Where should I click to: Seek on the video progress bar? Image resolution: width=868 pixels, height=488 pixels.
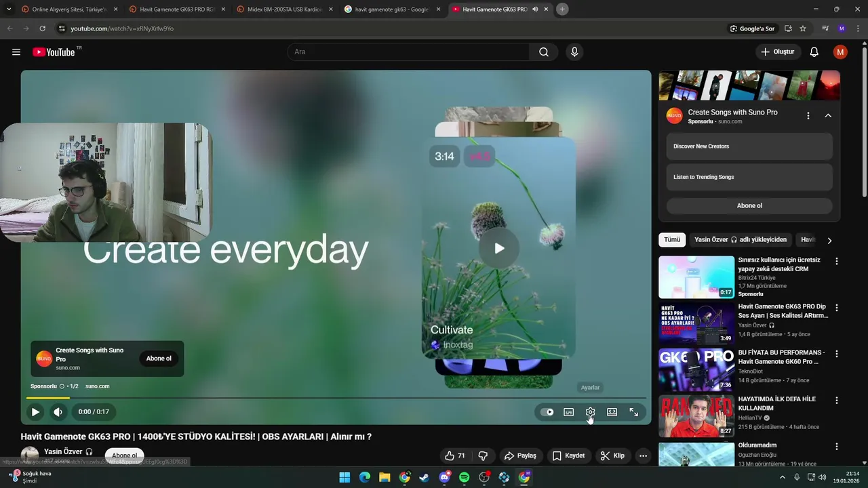tap(336, 398)
